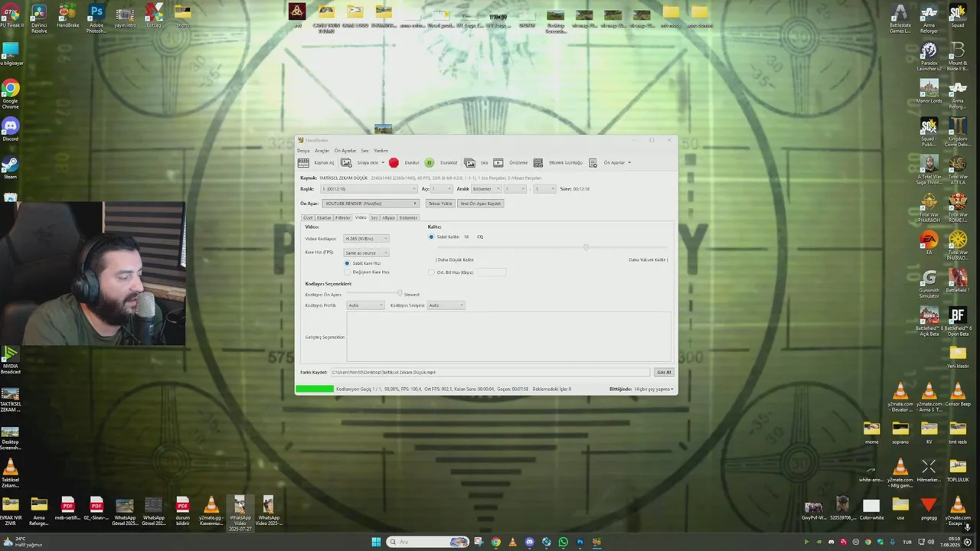Viewport: 980px width, 551px height.
Task: Open Adobe Photoshop desktop icon
Action: [96, 18]
